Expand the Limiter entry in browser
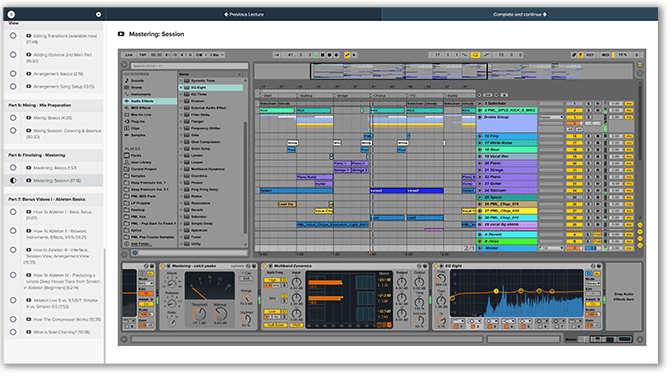The width and height of the screenshot is (672, 378). [181, 156]
